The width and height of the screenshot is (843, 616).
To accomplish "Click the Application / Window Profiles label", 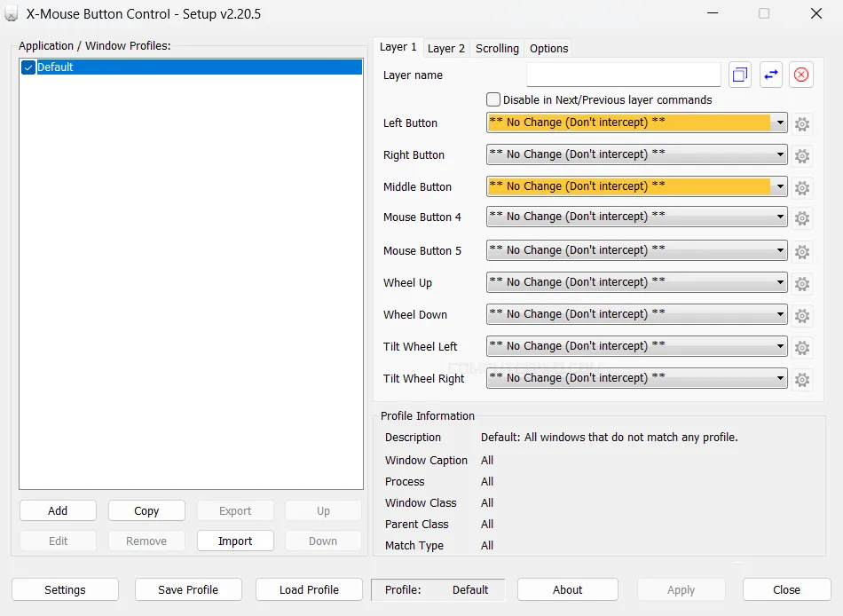I will [95, 46].
